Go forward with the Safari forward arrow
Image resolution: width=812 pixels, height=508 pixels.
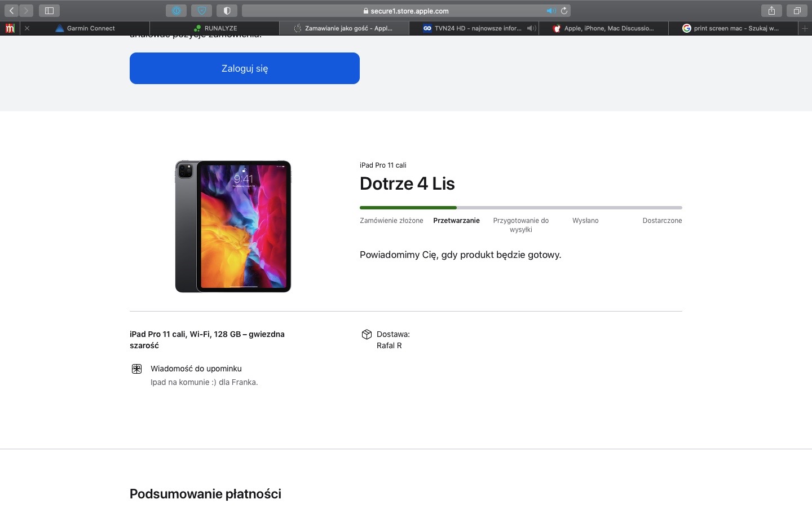pos(26,11)
